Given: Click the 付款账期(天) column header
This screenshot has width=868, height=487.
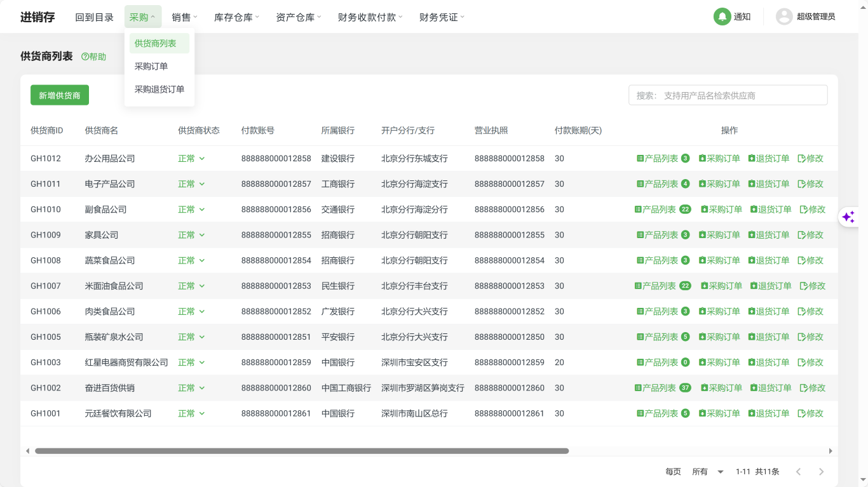Looking at the screenshot, I should (x=578, y=130).
